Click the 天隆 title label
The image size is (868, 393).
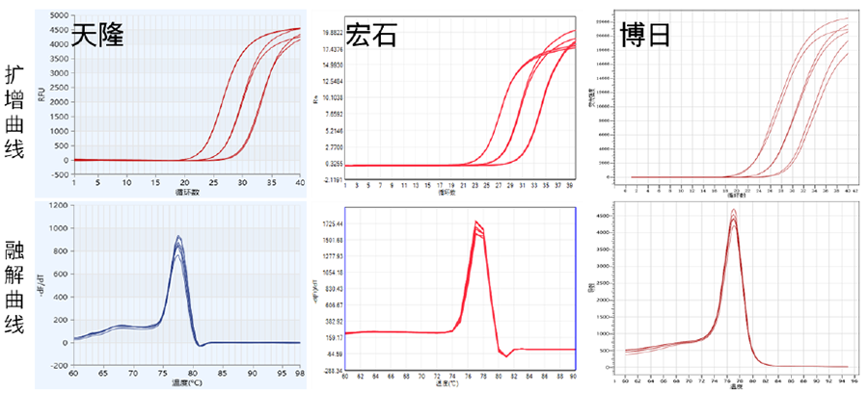(x=97, y=36)
